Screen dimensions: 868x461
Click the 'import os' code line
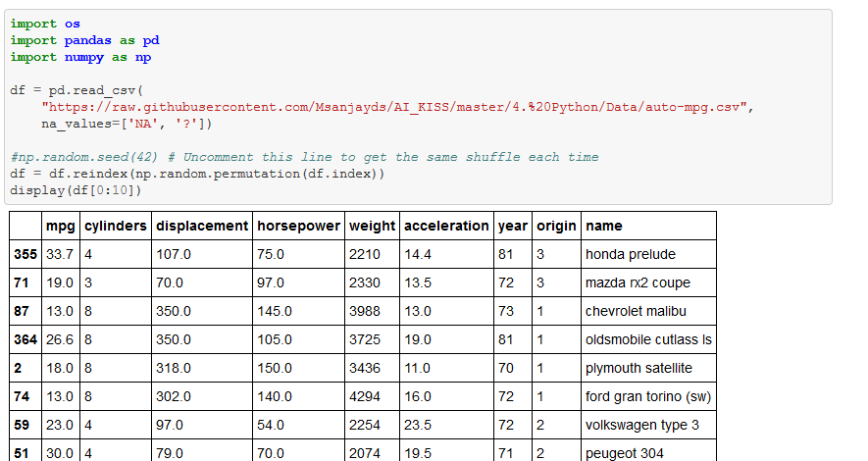[45, 24]
